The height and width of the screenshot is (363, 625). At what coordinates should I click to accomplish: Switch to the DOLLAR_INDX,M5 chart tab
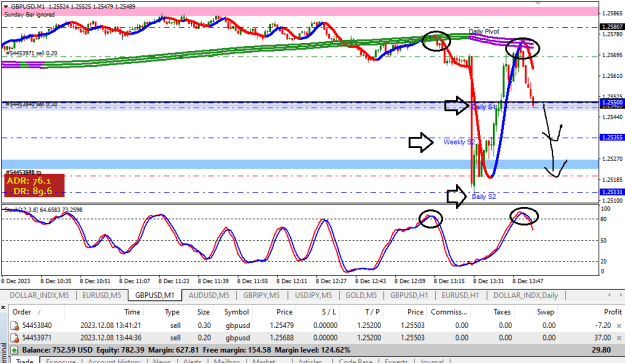tap(39, 295)
